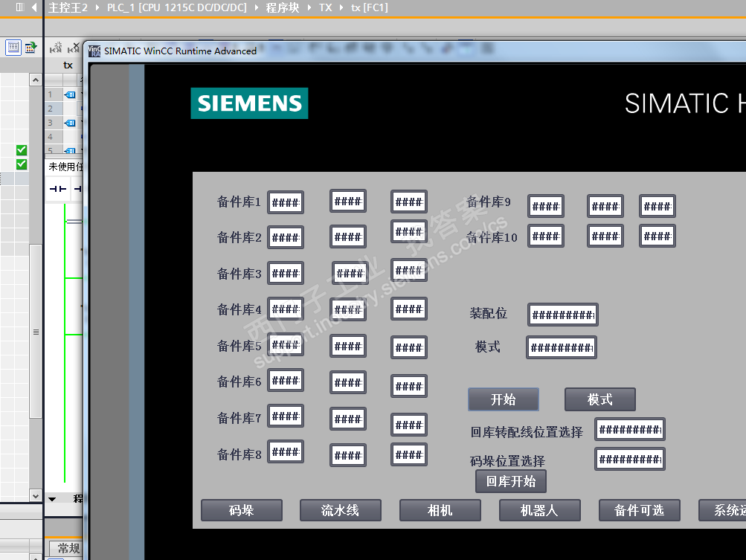The height and width of the screenshot is (560, 746).
Task: Click the insert network icon in tx toolbar
Action: [x=56, y=48]
